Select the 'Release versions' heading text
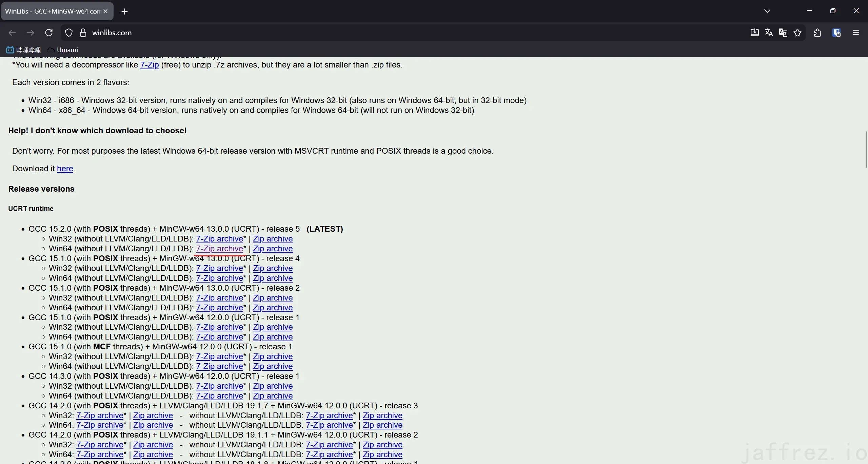This screenshot has height=464, width=868. tap(41, 189)
